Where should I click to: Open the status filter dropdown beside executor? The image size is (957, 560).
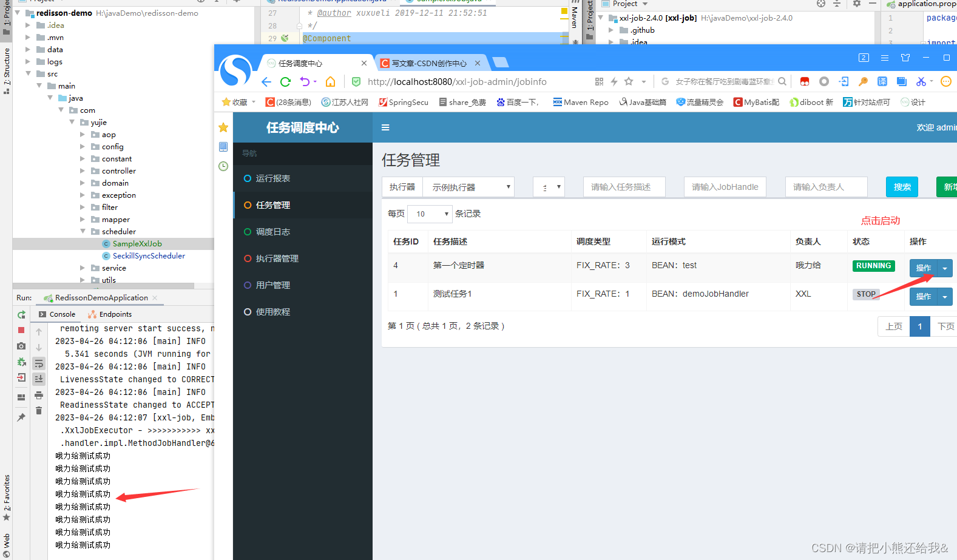point(549,187)
